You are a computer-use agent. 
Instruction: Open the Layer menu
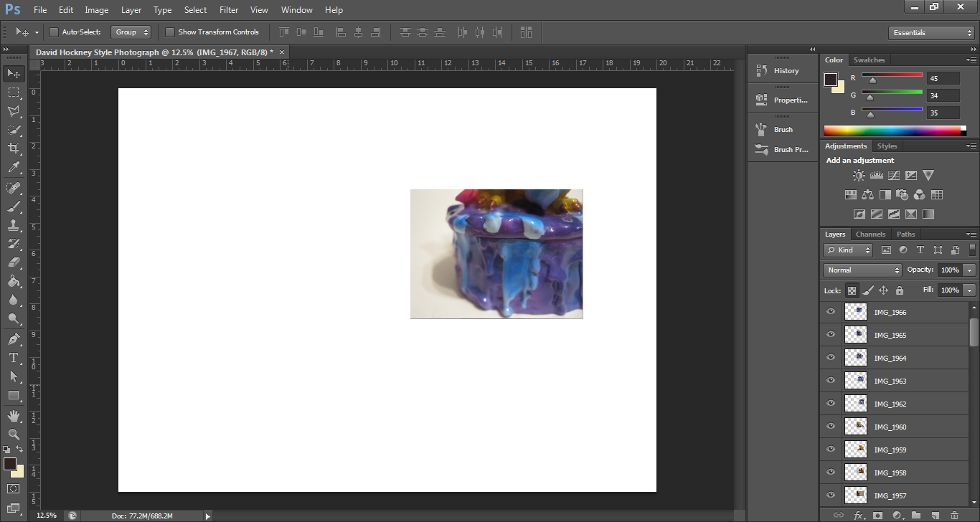tap(131, 10)
